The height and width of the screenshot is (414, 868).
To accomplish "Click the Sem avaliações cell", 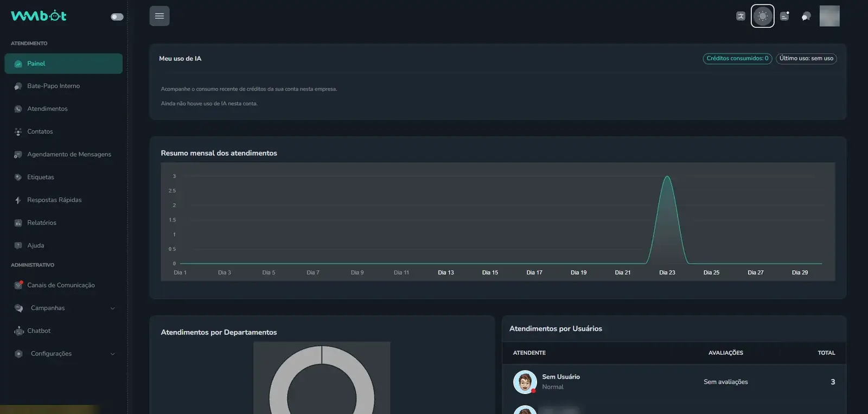I will click(726, 382).
